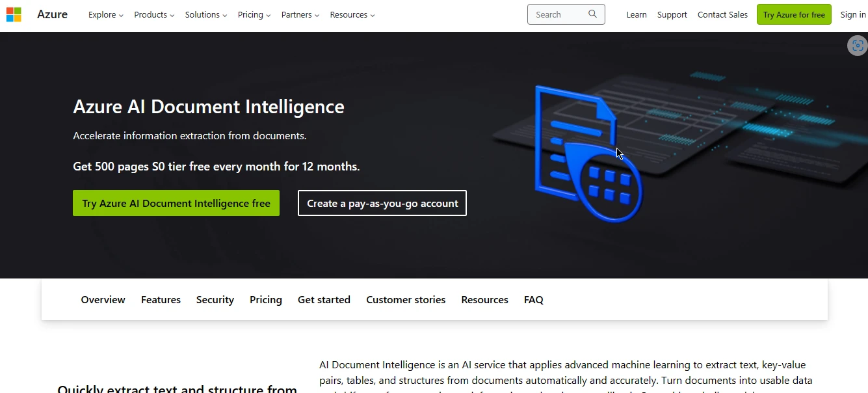Open the Resources dropdown in header
Image resolution: width=868 pixels, height=393 pixels.
point(352,14)
